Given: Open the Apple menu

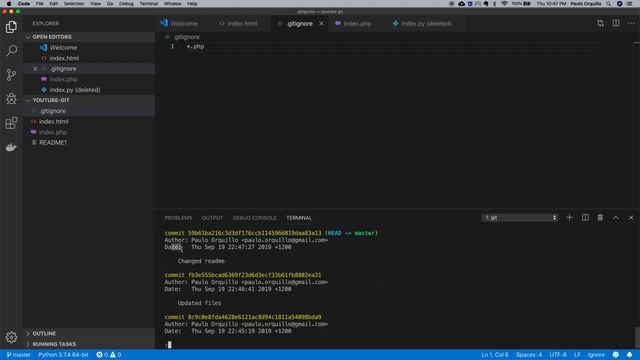Looking at the screenshot, I should pos(9,4).
